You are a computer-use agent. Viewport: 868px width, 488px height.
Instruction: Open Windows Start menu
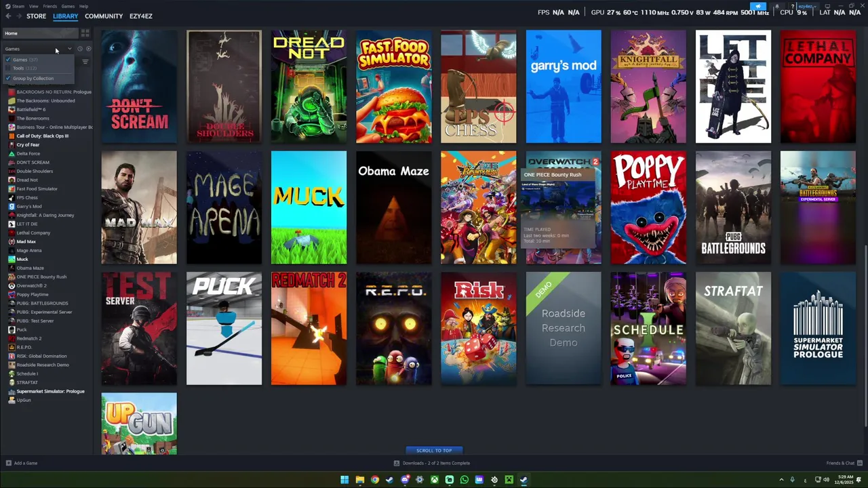point(344,480)
